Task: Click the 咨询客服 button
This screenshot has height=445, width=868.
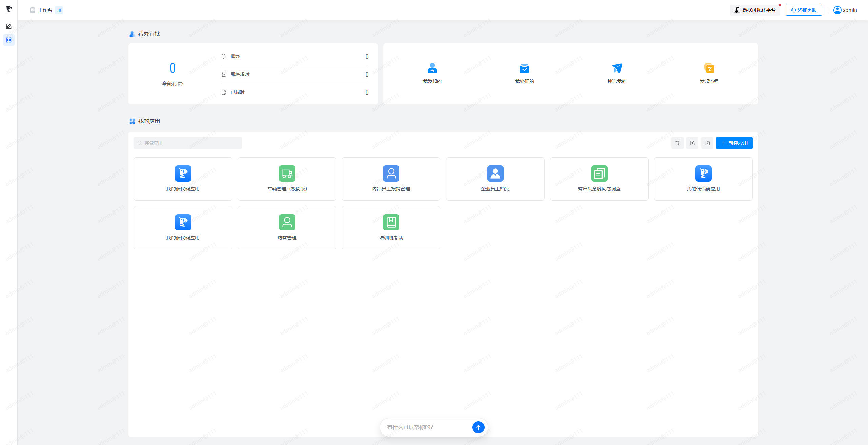Action: pyautogui.click(x=804, y=10)
